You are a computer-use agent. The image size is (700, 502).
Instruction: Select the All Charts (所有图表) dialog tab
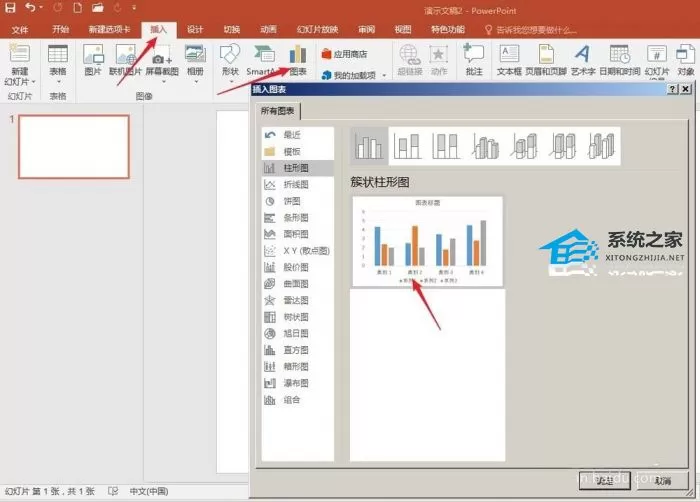coord(278,111)
